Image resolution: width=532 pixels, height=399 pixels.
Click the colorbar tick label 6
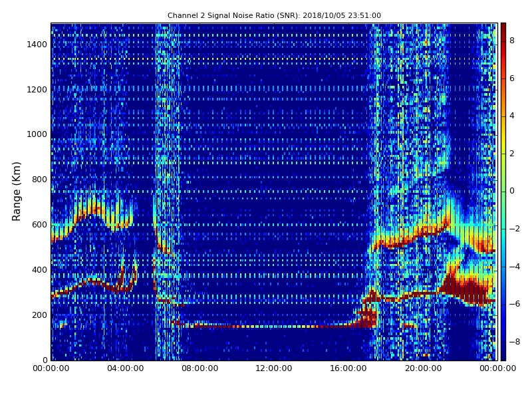[512, 78]
